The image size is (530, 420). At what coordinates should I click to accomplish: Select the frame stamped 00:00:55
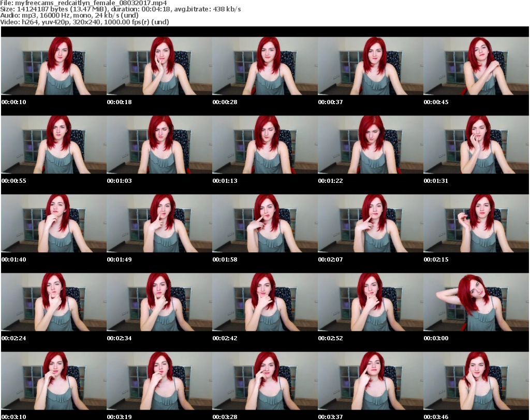tap(54, 144)
